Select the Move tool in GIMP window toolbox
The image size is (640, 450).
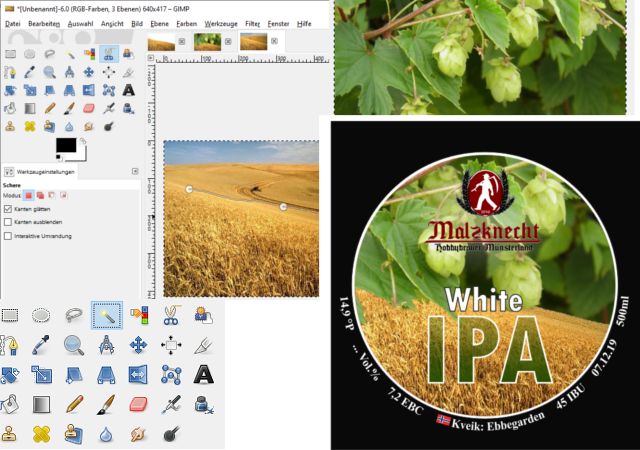click(89, 72)
